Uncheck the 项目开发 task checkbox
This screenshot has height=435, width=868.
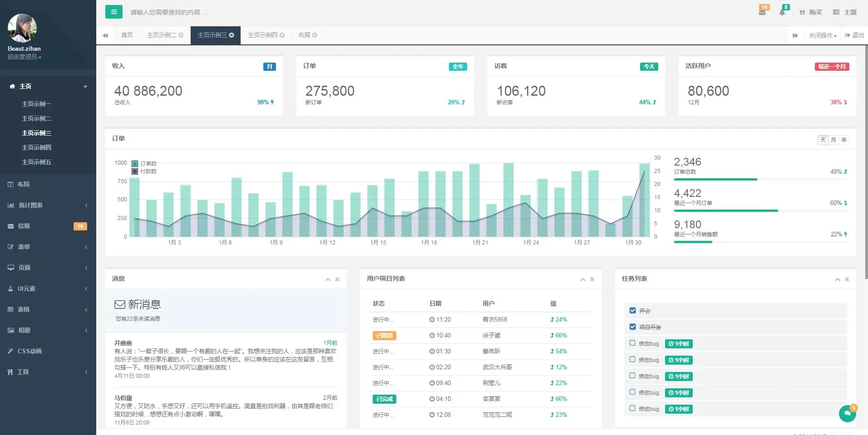pyautogui.click(x=632, y=327)
